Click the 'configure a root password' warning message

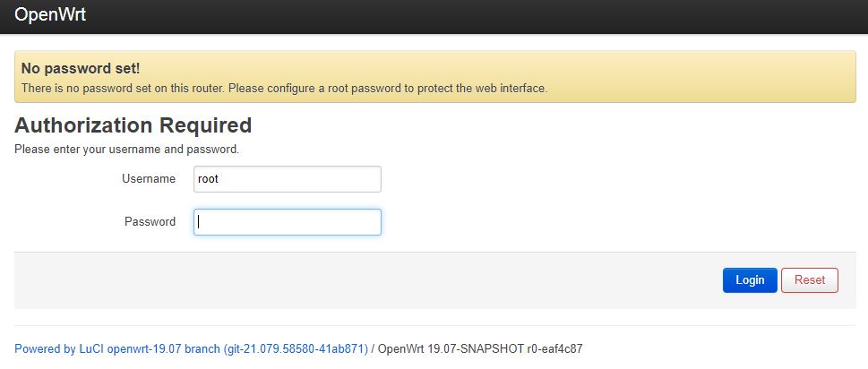tap(284, 88)
